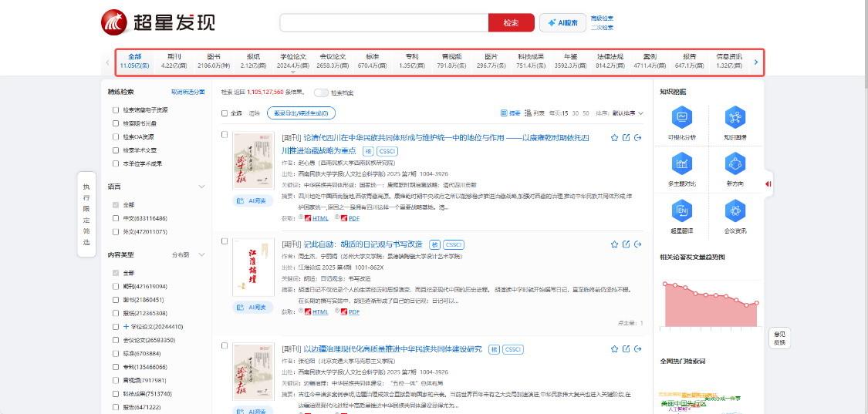The width and height of the screenshot is (868, 414).
Task: Launch the 多主题对比 multi-topic comparison icon
Action: tap(681, 163)
